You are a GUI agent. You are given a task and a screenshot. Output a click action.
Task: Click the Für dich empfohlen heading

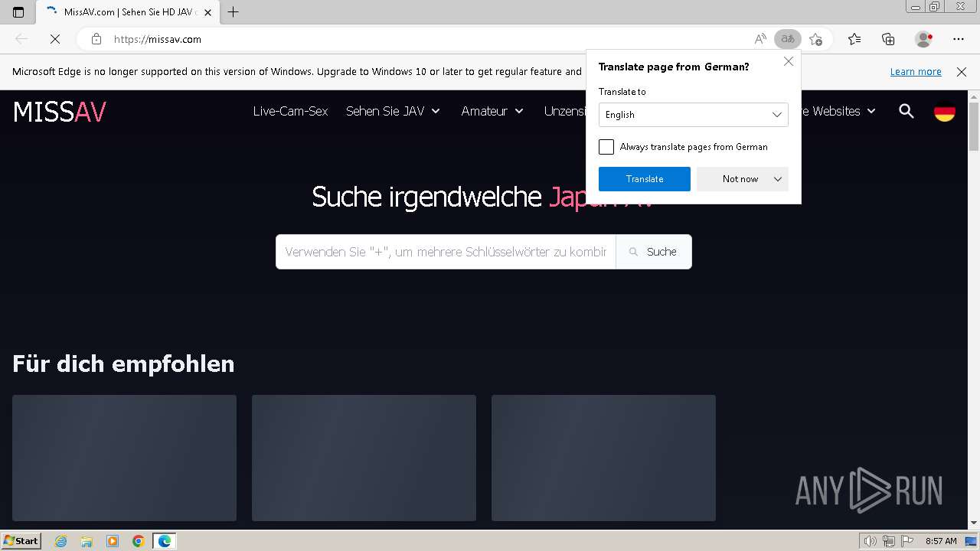(123, 364)
